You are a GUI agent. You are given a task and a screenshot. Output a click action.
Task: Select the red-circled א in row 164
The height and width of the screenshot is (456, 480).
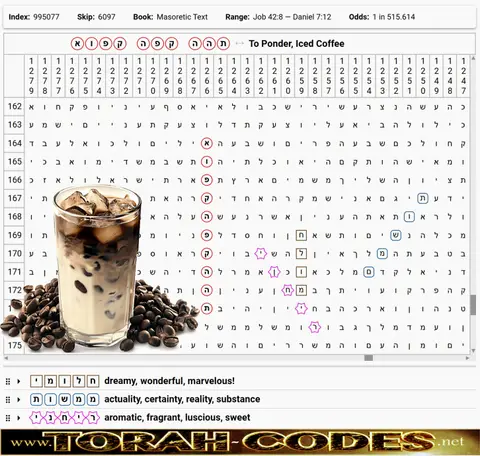point(207,144)
